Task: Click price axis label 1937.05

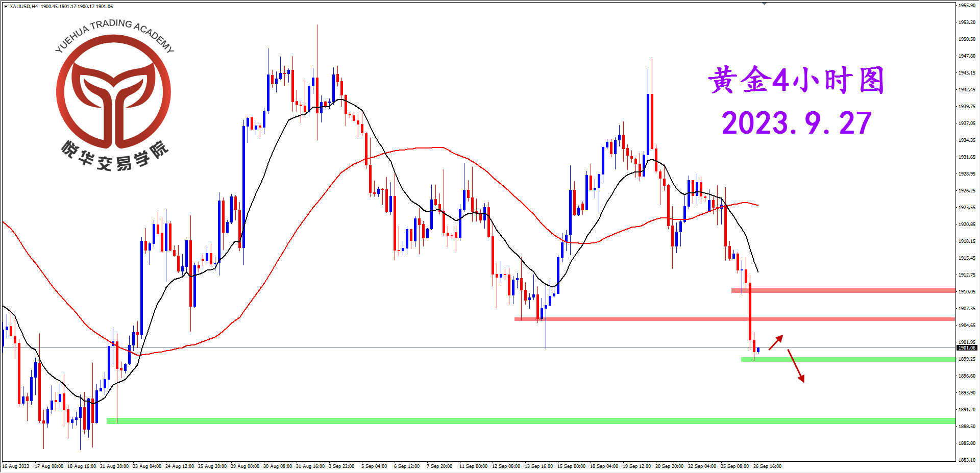Action: coord(967,123)
